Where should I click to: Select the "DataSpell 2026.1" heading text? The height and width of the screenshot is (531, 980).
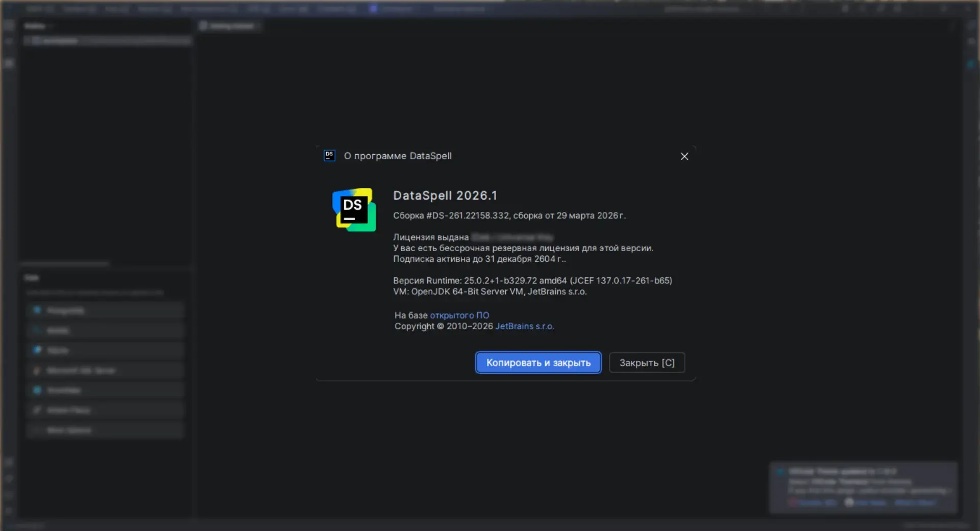coord(445,196)
